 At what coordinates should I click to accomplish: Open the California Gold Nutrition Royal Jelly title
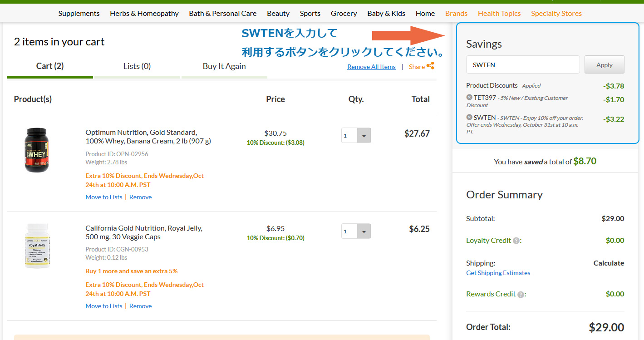tap(144, 232)
